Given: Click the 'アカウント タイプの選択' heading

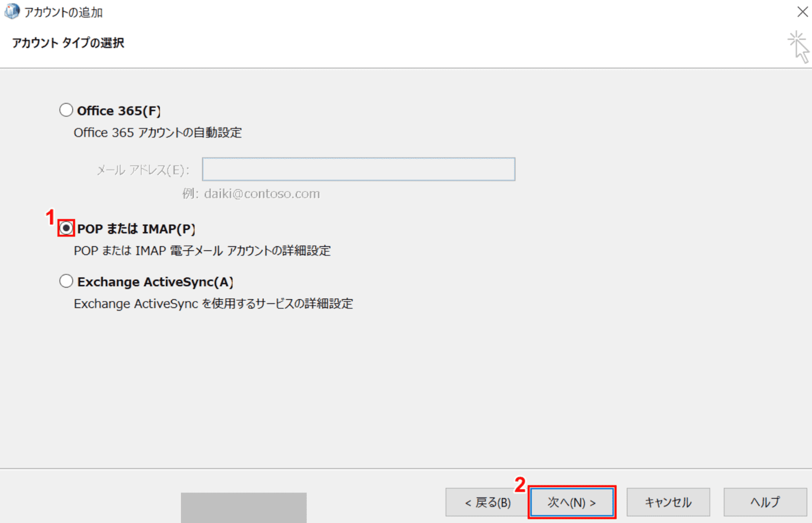Looking at the screenshot, I should (x=68, y=43).
